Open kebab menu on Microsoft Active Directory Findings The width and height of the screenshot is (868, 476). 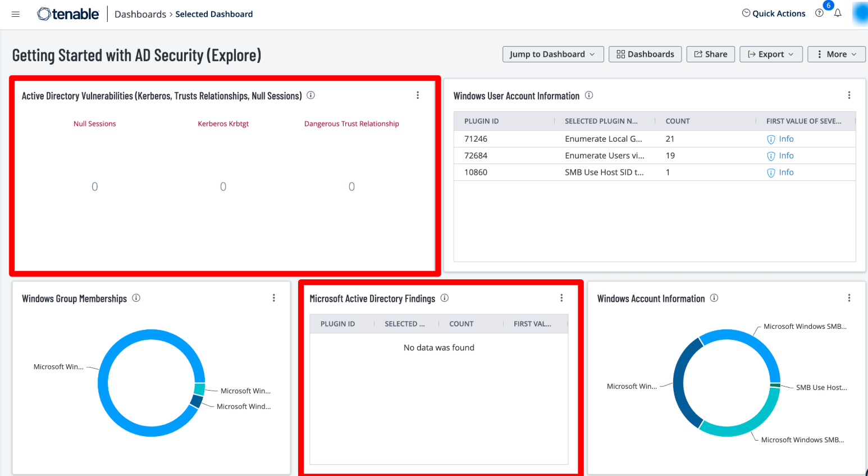[561, 298]
